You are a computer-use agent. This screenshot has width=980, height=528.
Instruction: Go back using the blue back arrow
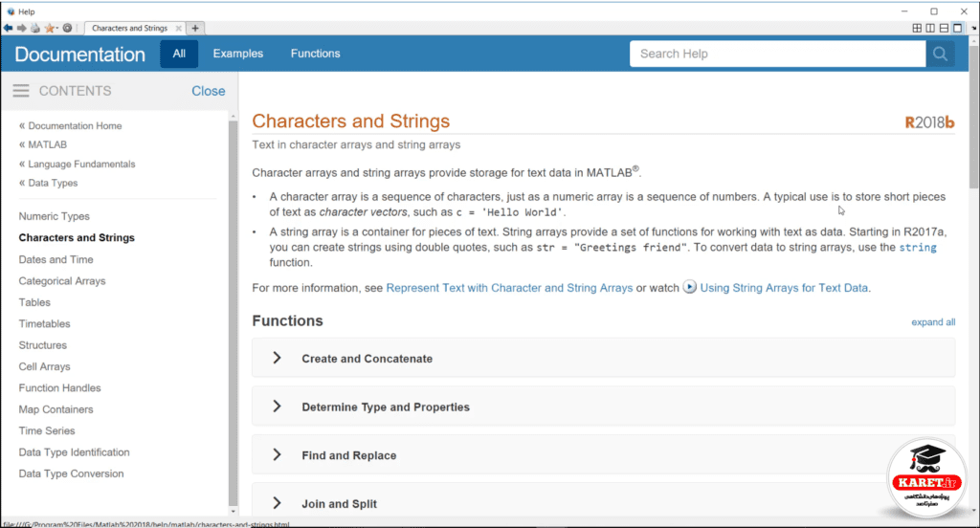8,28
